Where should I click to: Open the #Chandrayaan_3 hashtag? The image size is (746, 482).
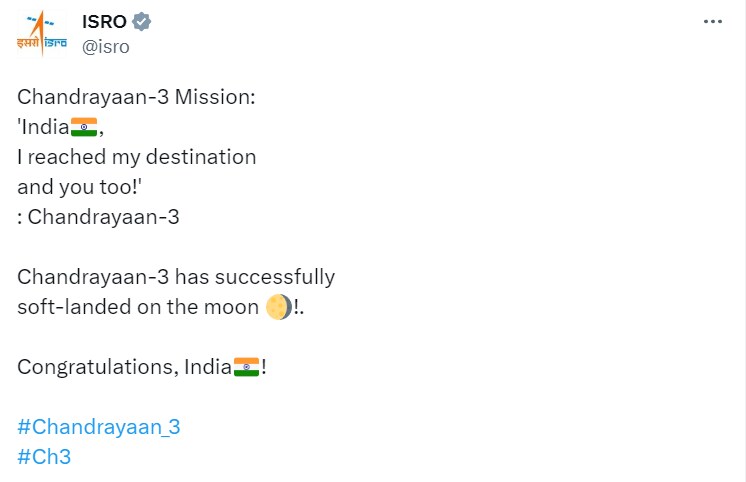pyautogui.click(x=99, y=427)
